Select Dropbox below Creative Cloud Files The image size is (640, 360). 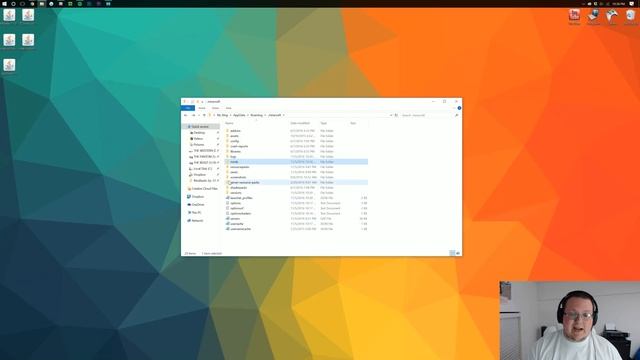click(x=198, y=197)
